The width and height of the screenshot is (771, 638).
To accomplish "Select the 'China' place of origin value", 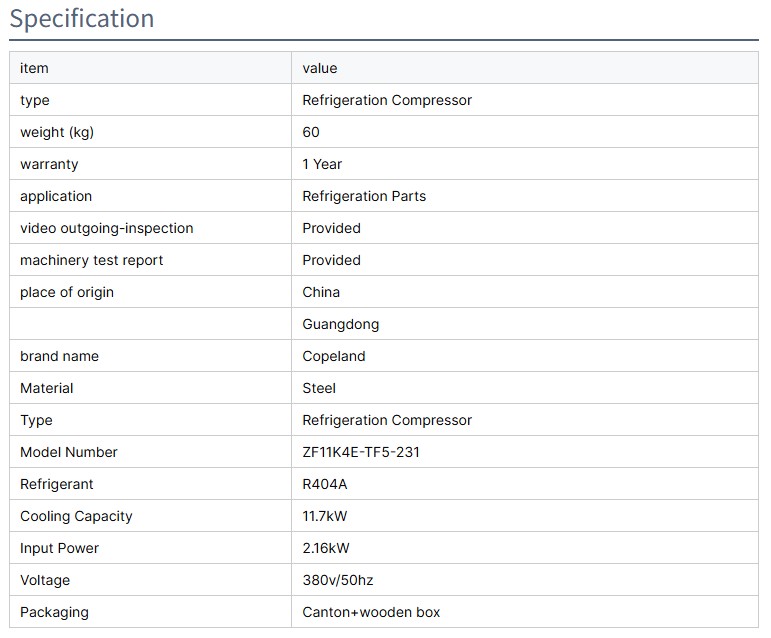I will pos(321,292).
